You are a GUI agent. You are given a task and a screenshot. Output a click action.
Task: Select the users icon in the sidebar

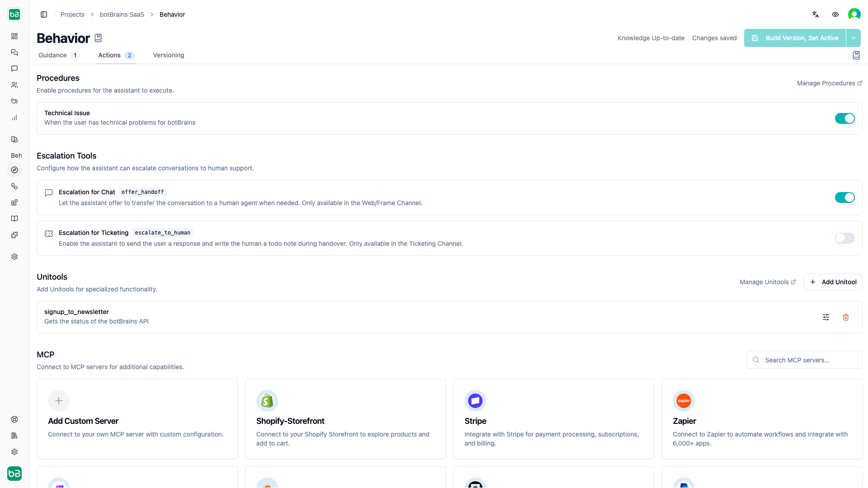(14, 85)
